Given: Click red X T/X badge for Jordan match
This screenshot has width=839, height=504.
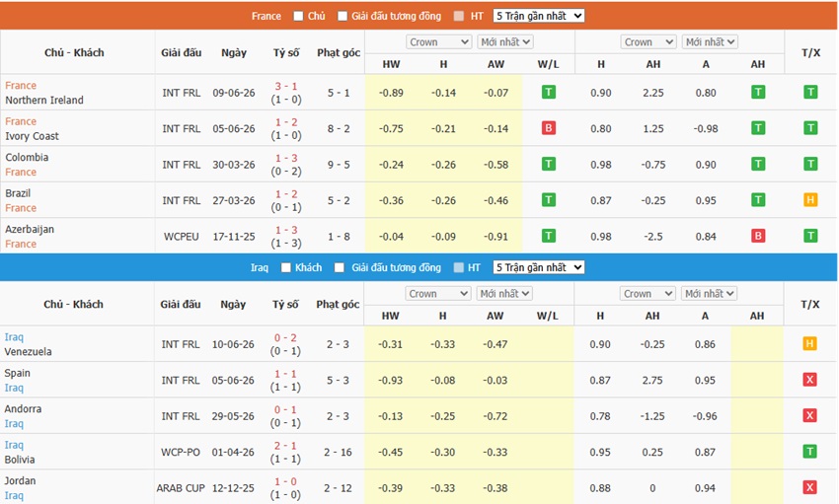Looking at the screenshot, I should tap(809, 487).
